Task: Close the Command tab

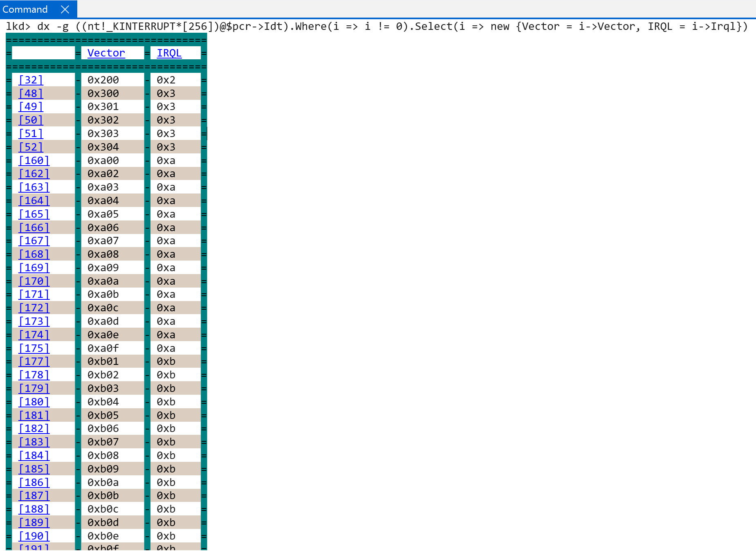Action: (65, 9)
